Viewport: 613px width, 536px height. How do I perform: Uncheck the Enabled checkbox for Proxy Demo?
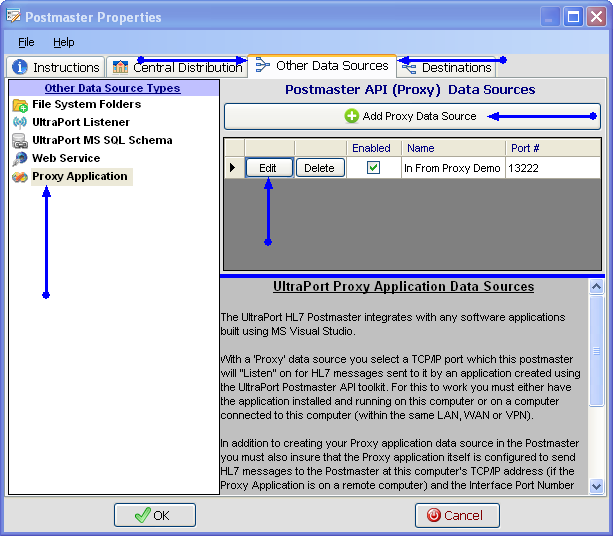coord(373,168)
